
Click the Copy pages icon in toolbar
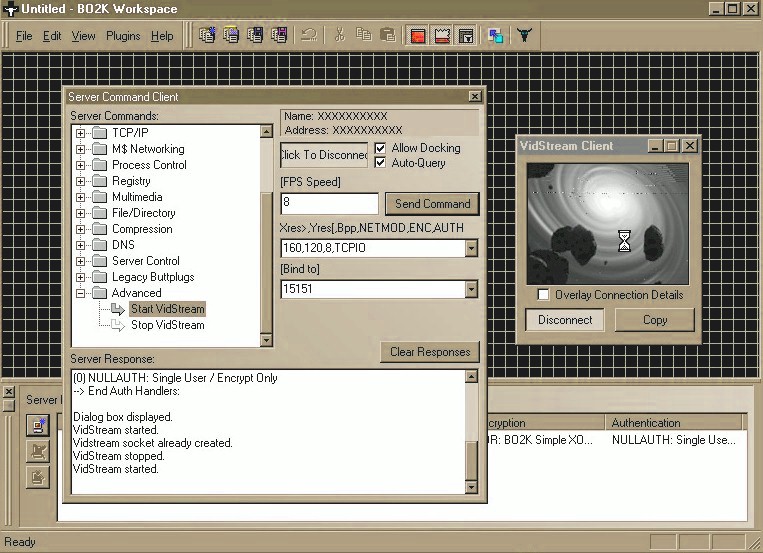(363, 35)
